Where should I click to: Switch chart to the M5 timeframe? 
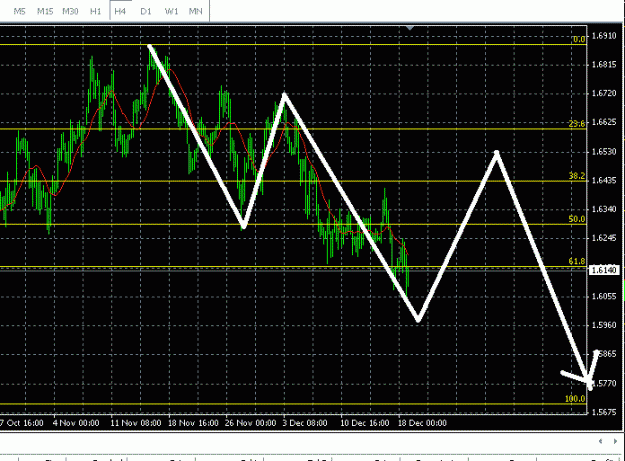pos(19,11)
